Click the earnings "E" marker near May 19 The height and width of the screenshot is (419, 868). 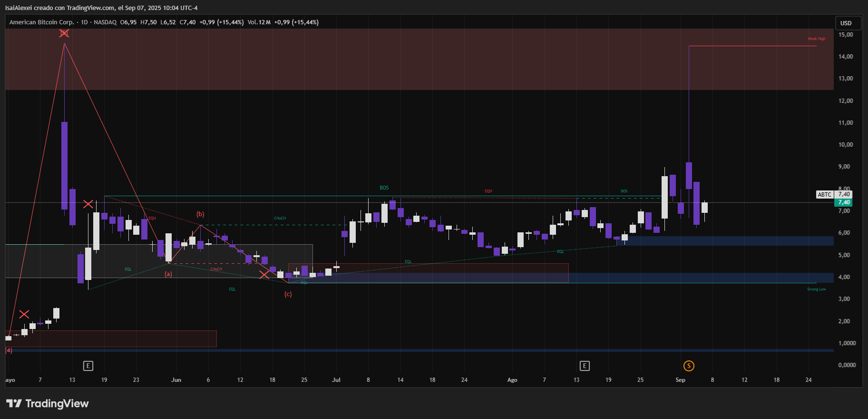(x=88, y=366)
